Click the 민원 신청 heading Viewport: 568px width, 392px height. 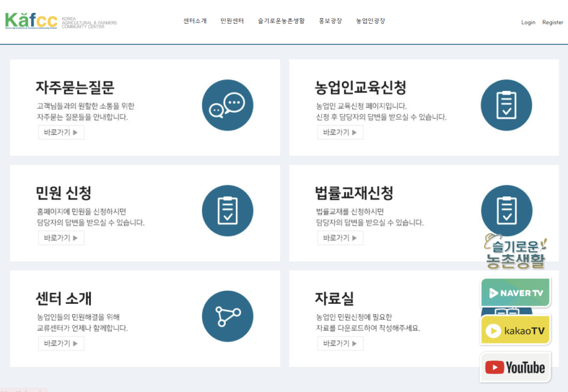63,193
